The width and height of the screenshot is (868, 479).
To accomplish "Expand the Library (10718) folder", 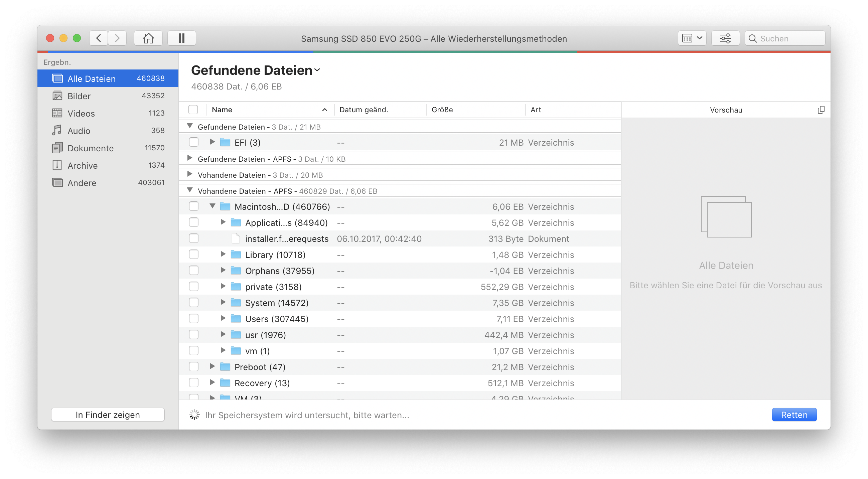I will tap(223, 254).
